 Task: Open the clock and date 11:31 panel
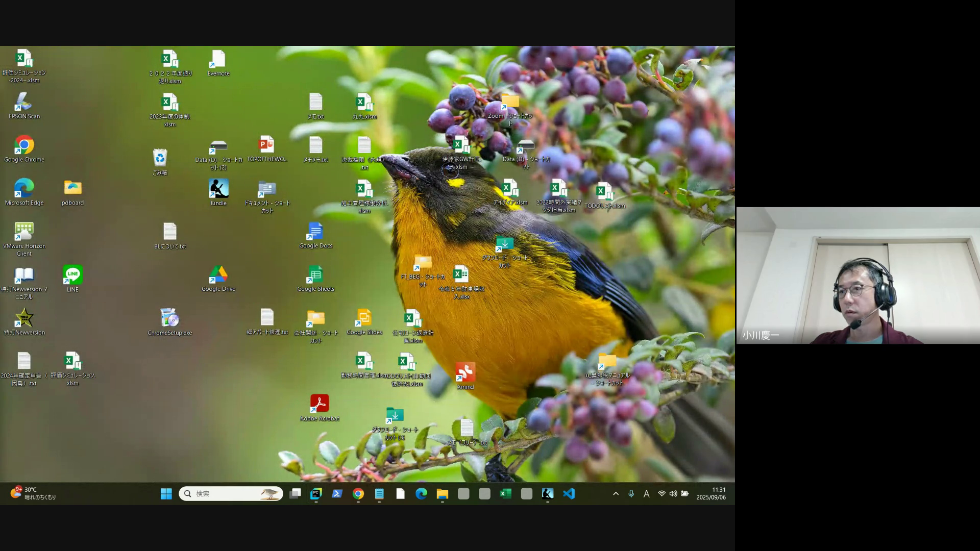tap(711, 493)
